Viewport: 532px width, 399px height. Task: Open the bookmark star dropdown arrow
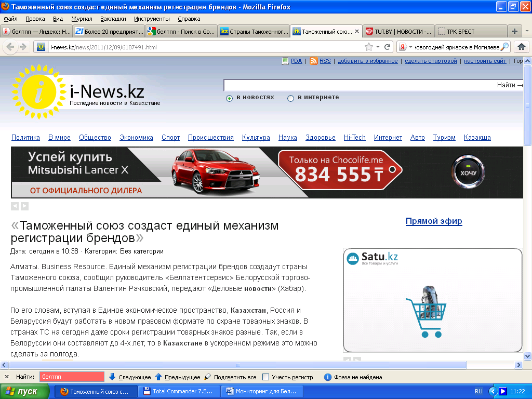[x=378, y=47]
